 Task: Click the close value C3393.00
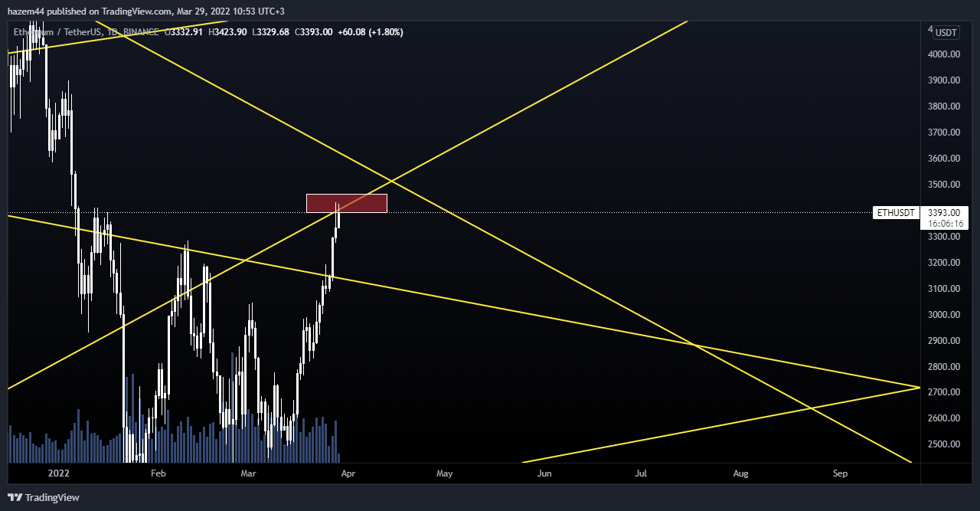coord(312,32)
